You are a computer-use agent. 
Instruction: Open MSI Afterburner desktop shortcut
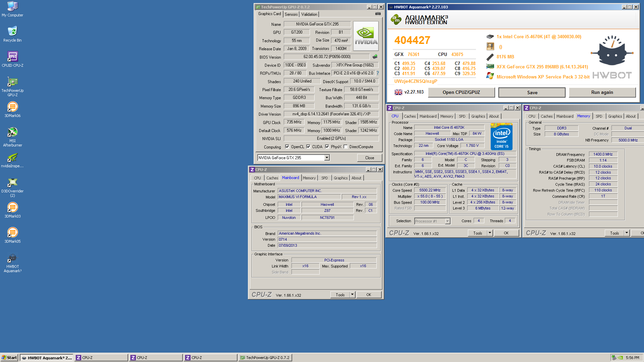pos(12,137)
